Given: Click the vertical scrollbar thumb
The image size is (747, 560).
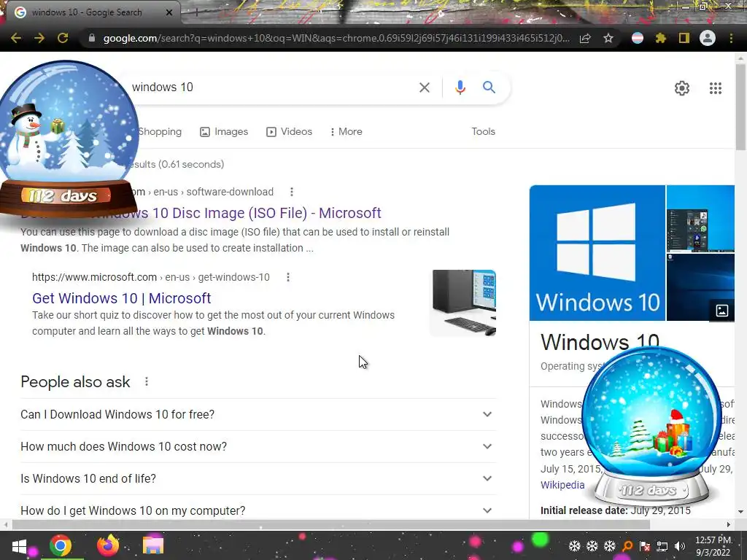Looking at the screenshot, I should coord(740,107).
